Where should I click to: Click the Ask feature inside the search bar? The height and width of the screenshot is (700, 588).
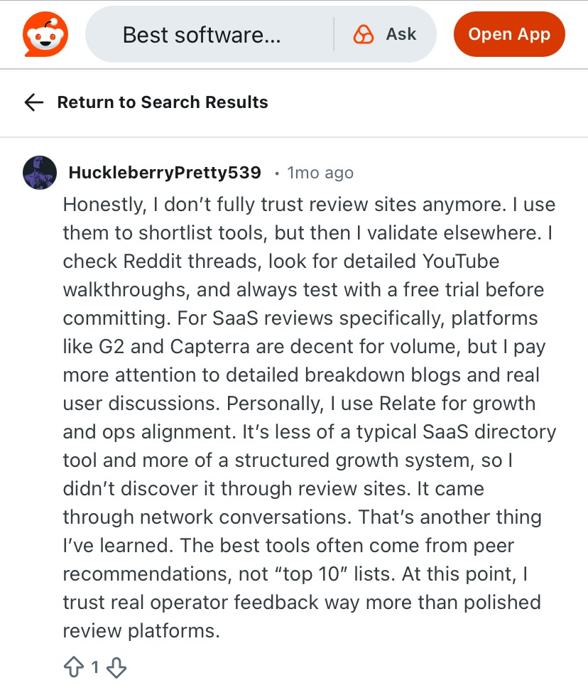click(x=383, y=33)
